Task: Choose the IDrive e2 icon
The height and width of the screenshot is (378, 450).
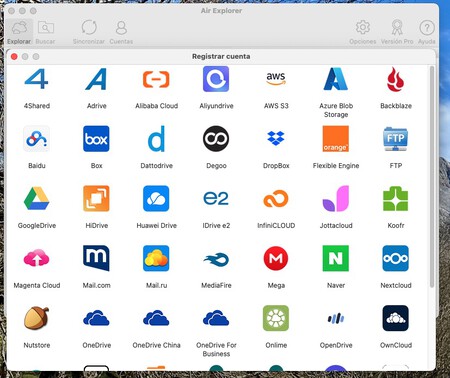Action: click(216, 198)
